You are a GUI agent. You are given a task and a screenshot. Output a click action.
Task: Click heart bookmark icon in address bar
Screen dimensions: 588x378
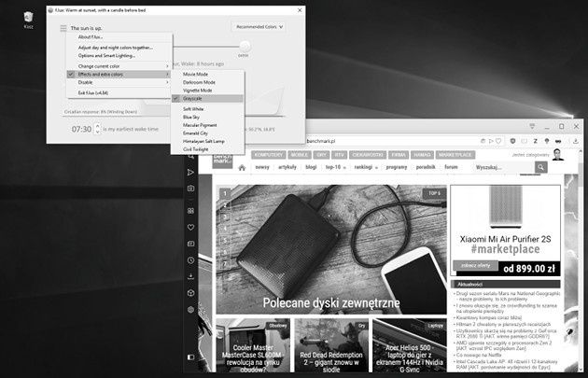point(498,141)
